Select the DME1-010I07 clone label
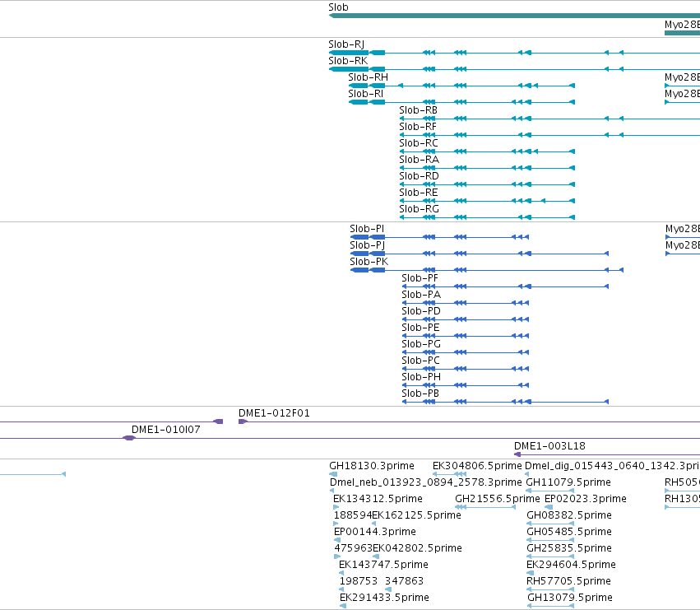Screen dimensions: 700x610 click(165, 430)
